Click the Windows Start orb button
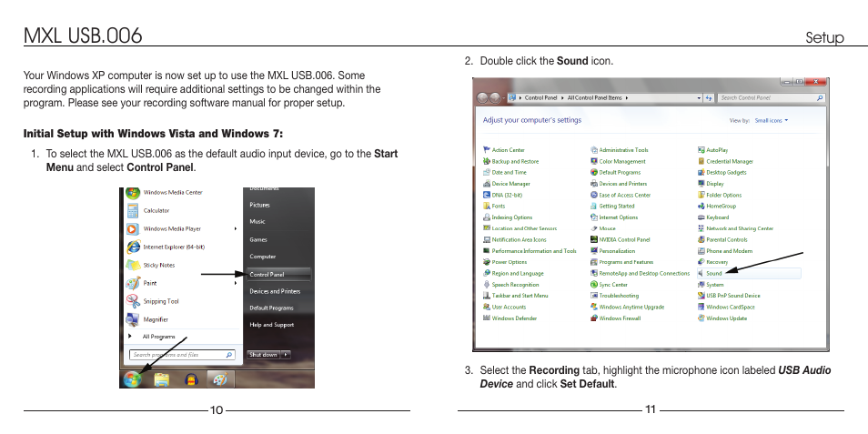The width and height of the screenshot is (868, 434). [x=132, y=379]
